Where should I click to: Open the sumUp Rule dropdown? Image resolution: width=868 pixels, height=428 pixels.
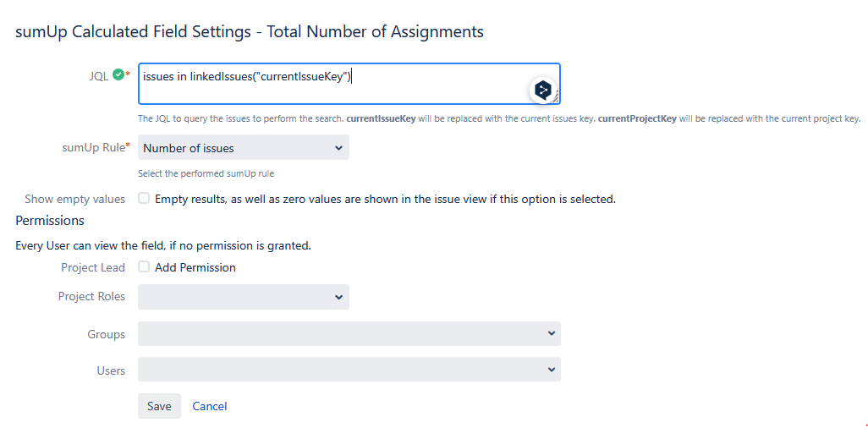tap(244, 148)
